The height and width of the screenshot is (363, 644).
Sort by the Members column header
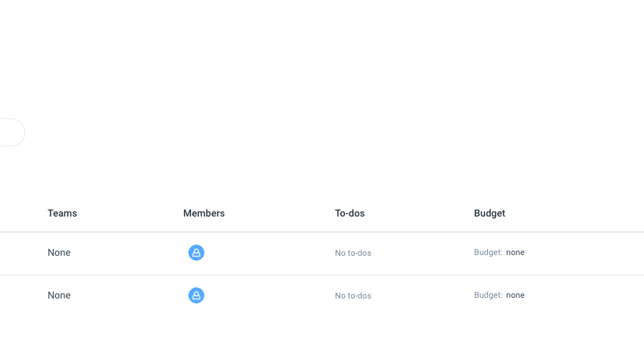click(x=204, y=213)
